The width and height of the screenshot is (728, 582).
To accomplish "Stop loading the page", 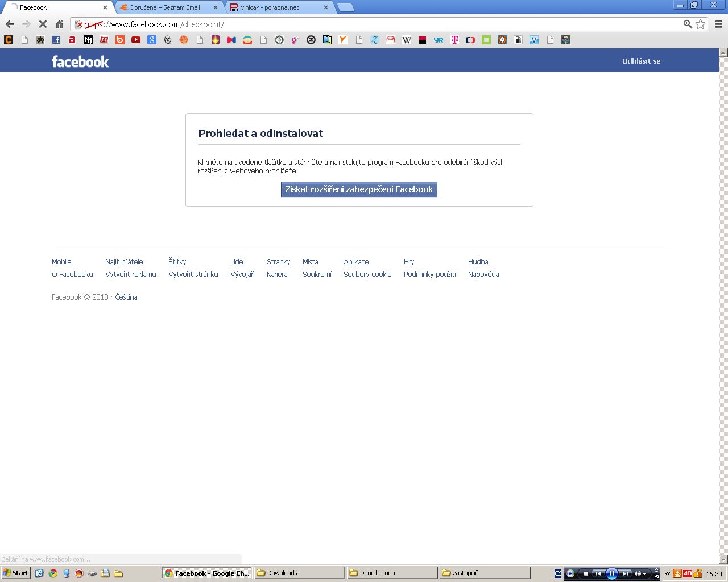I will tap(43, 24).
